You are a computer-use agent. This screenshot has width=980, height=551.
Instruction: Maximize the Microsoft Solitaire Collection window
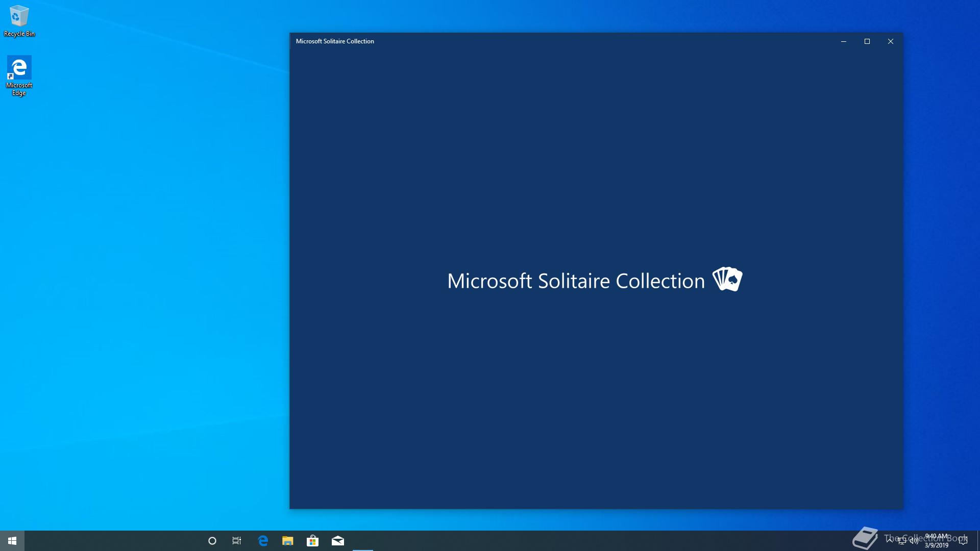coord(867,41)
